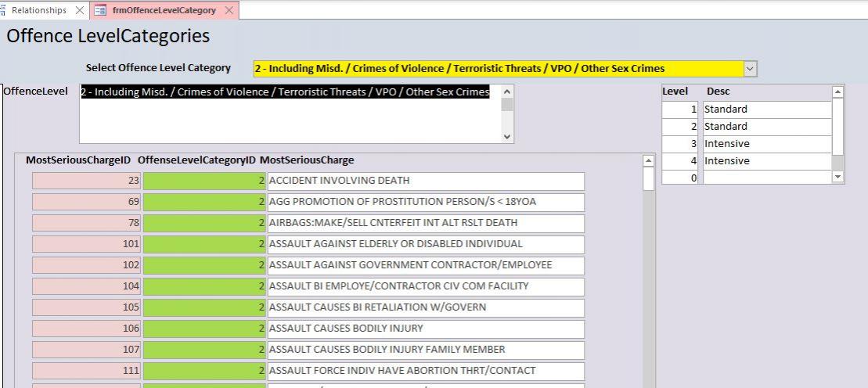The height and width of the screenshot is (388, 868).
Task: Click ASSAULT AGAINST GOVERNMENT CONTRACTOR/EMPLOYEE field
Action: (426, 265)
